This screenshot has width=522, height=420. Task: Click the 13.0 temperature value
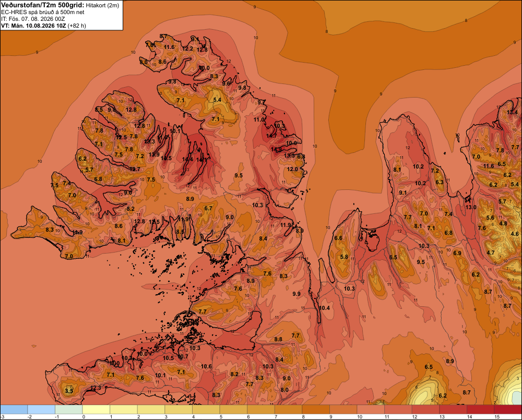tap(471, 207)
